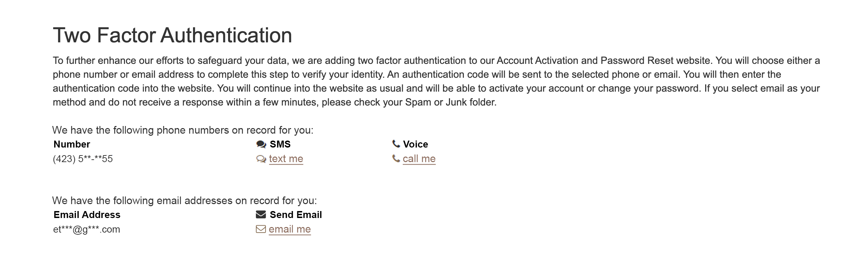The image size is (868, 260).
Task: Choose the email me link
Action: (290, 229)
